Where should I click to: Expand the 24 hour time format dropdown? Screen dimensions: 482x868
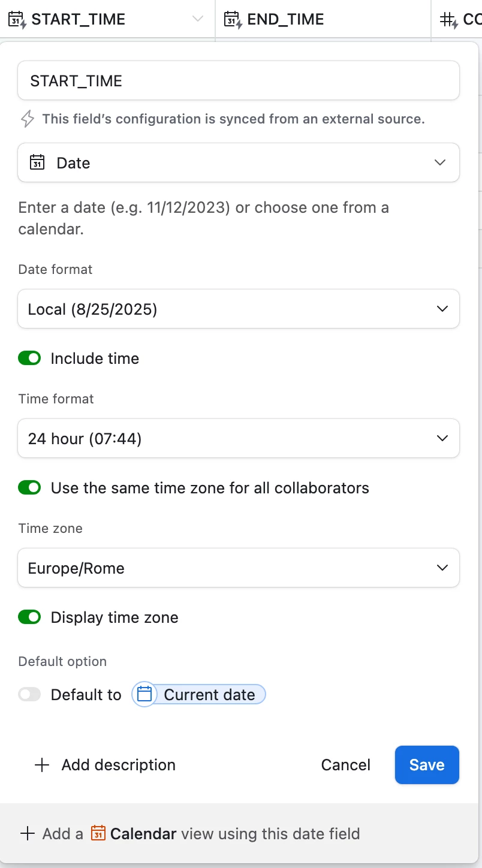click(239, 438)
